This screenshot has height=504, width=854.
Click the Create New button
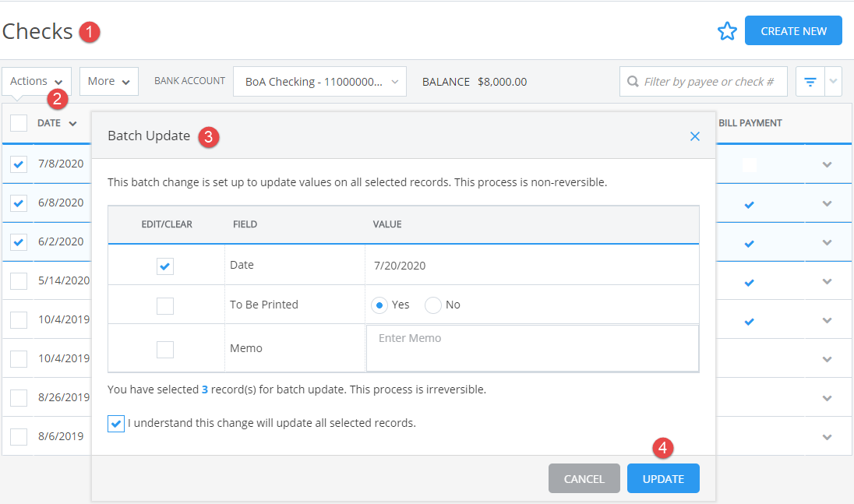pyautogui.click(x=793, y=31)
